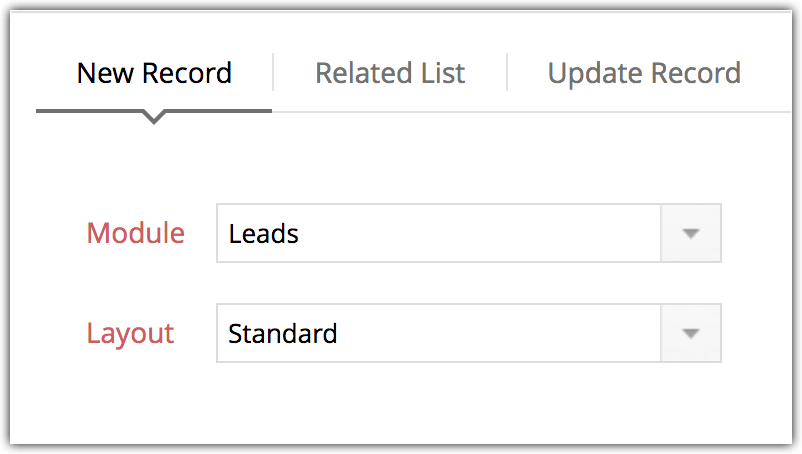Click the empty middle of the Module box
Image resolution: width=802 pixels, height=454 pixels.
click(x=480, y=234)
